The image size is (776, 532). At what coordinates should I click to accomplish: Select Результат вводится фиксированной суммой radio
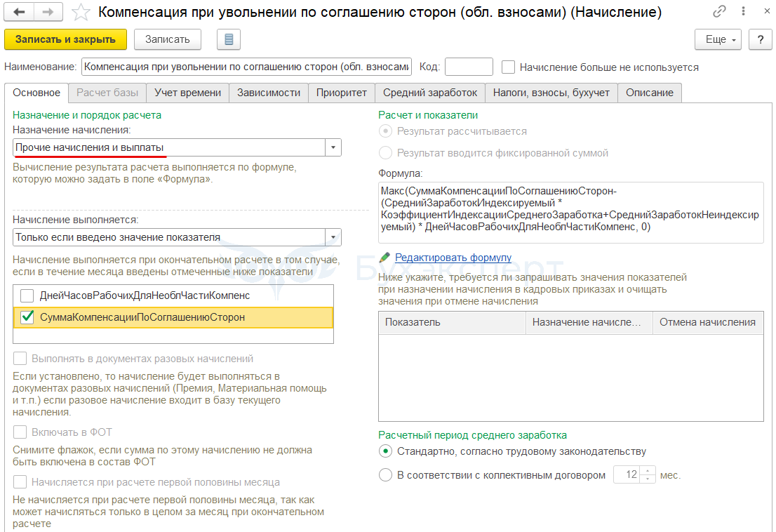point(385,153)
